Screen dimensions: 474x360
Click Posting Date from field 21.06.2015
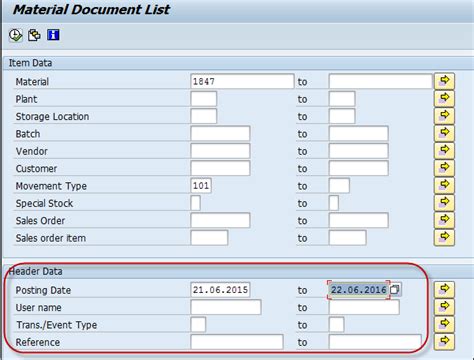tap(220, 290)
